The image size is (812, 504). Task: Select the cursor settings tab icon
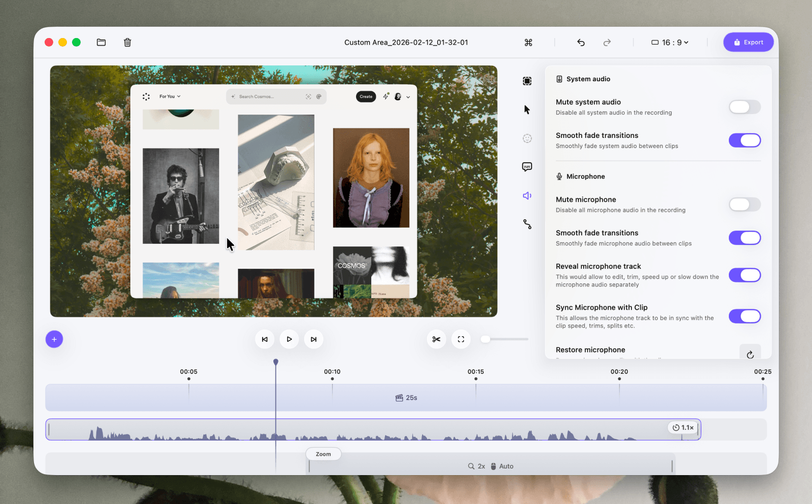click(x=527, y=110)
